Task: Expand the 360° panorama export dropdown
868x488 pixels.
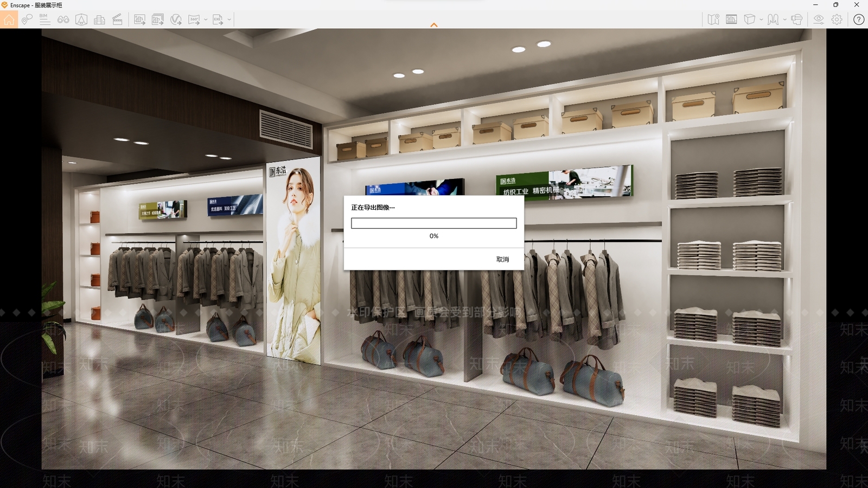Action: point(206,20)
